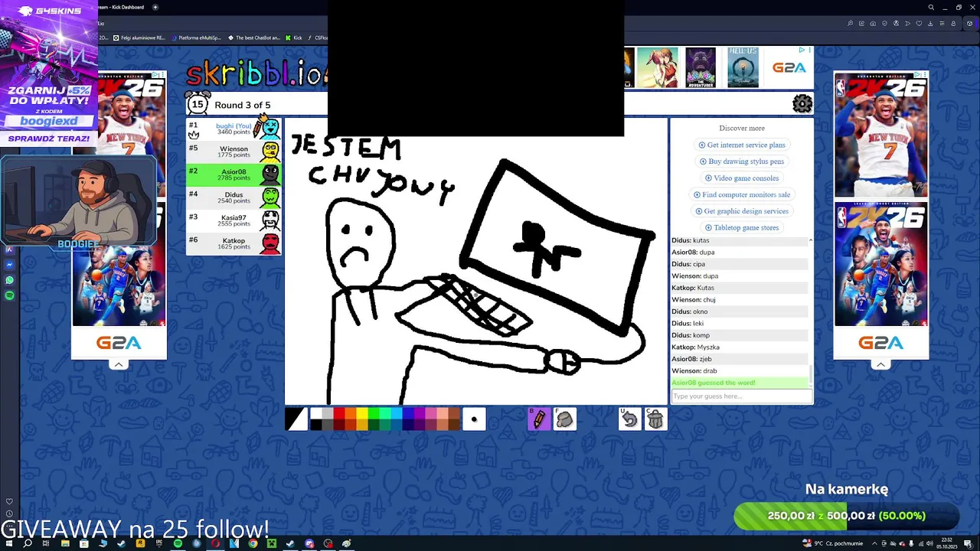This screenshot has width=980, height=551.
Task: Open skribbl.io settings gear
Action: 802,104
